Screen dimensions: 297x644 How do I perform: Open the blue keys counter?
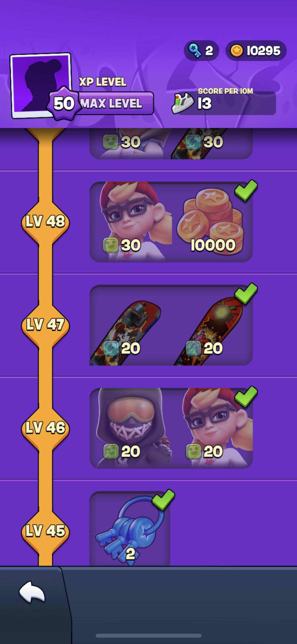pyautogui.click(x=201, y=50)
